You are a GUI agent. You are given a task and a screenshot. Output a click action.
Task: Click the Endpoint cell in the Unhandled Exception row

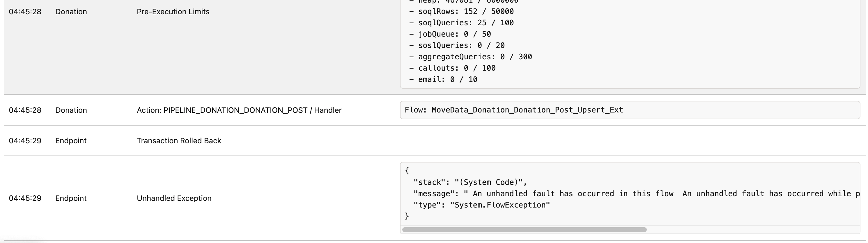(x=71, y=198)
